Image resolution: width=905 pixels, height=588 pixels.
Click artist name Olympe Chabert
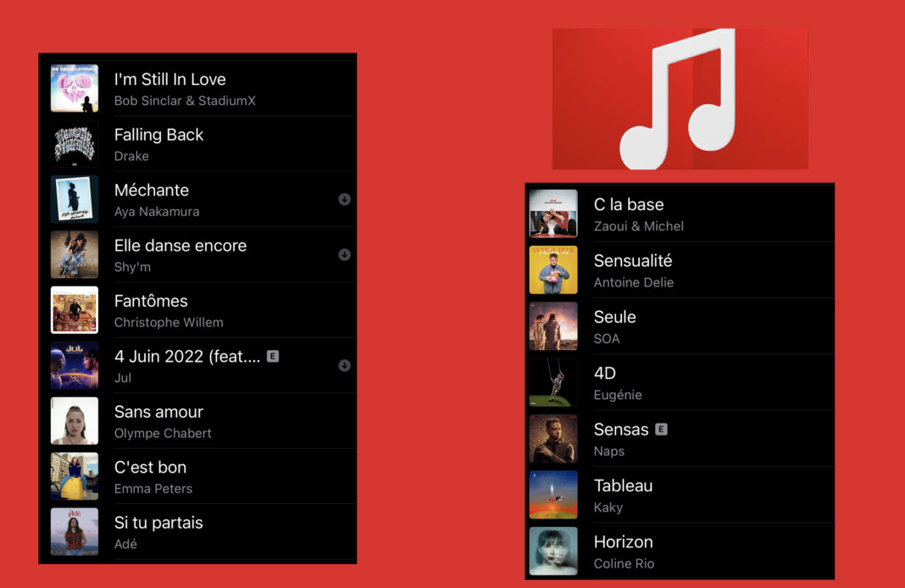point(163,433)
